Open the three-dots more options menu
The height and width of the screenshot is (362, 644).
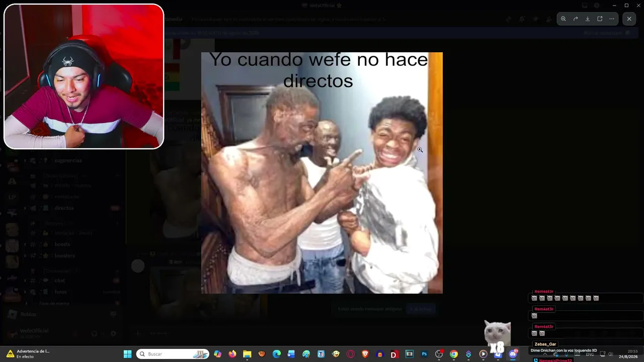(612, 19)
